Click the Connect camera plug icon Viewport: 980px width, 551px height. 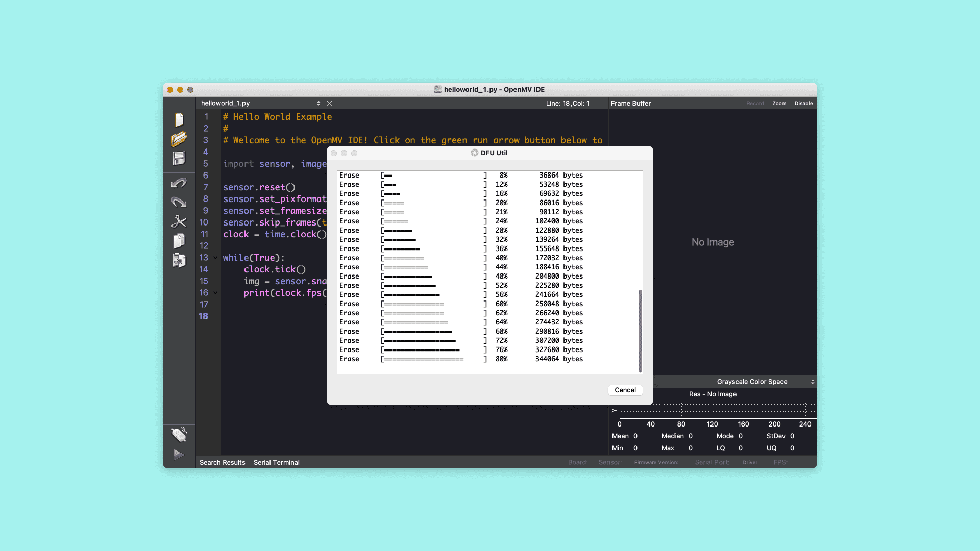[x=179, y=435]
